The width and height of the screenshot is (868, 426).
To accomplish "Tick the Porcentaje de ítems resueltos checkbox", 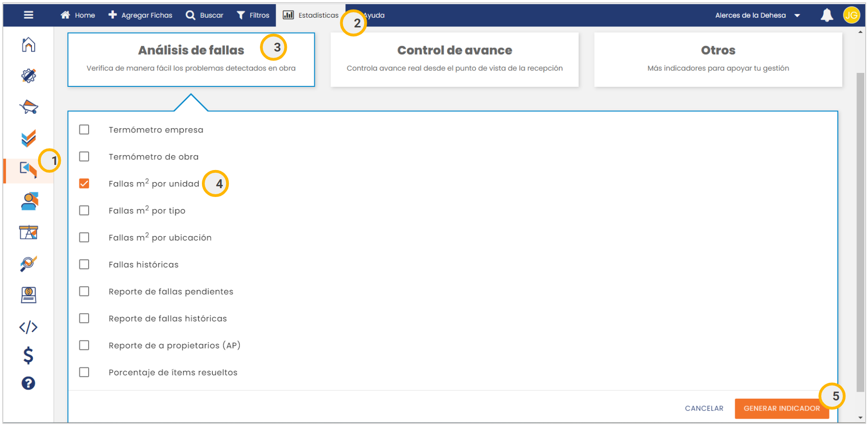I will [x=84, y=372].
